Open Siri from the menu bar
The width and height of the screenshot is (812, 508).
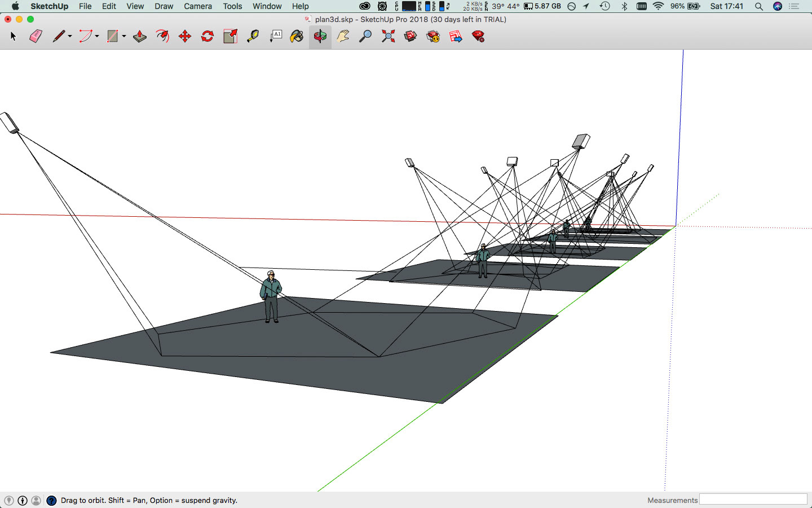click(x=778, y=6)
